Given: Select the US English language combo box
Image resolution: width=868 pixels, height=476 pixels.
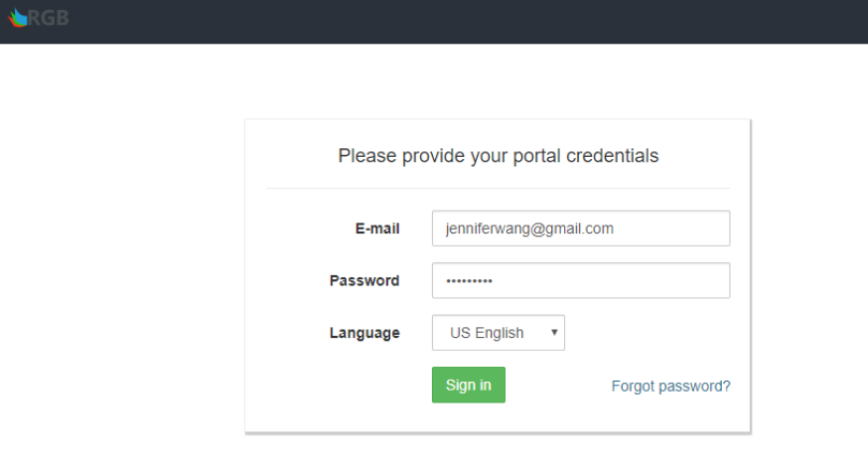Looking at the screenshot, I should [x=499, y=333].
